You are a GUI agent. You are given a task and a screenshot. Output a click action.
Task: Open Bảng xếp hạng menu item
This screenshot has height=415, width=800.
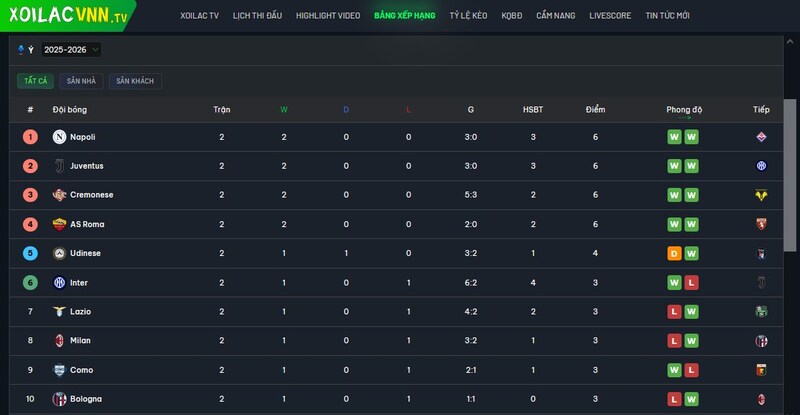point(405,16)
